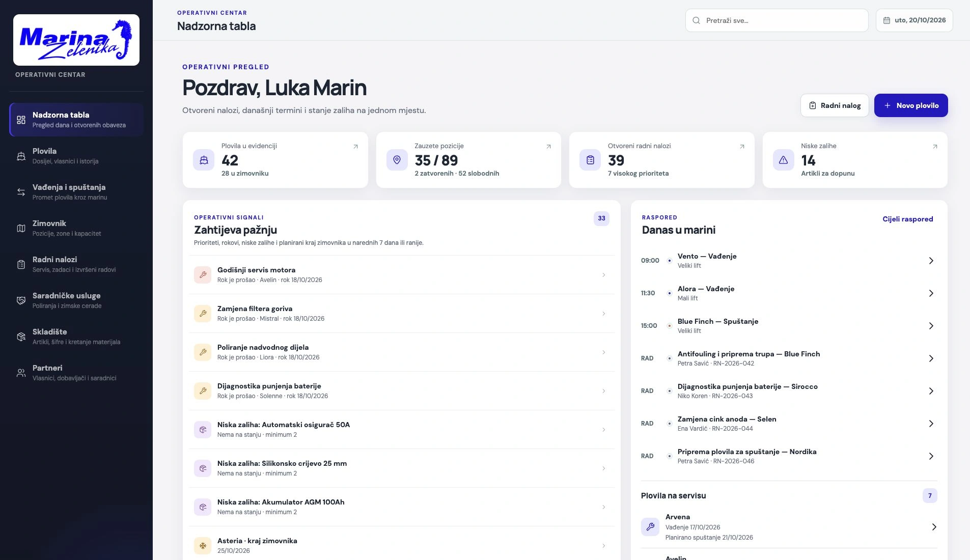
Task: Click the wrench icon beside Poliranje nadvodnog dijela
Action: [x=203, y=352]
